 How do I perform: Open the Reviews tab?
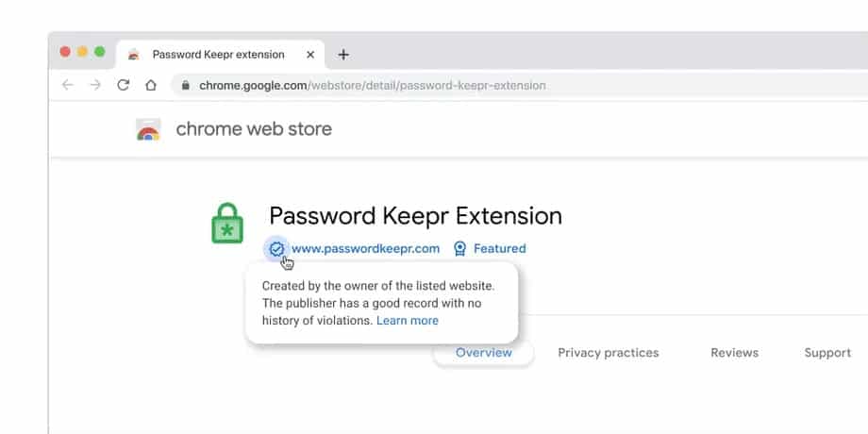(x=735, y=353)
